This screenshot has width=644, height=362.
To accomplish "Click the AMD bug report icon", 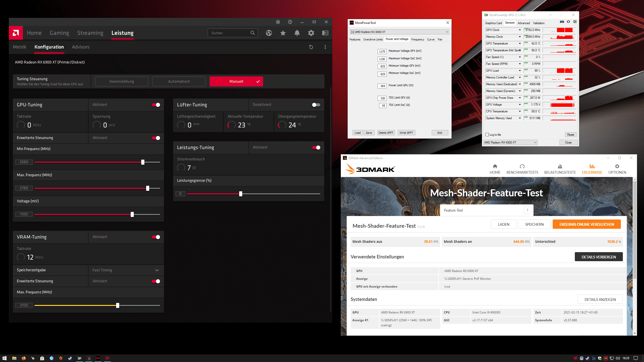I will 278,22.
